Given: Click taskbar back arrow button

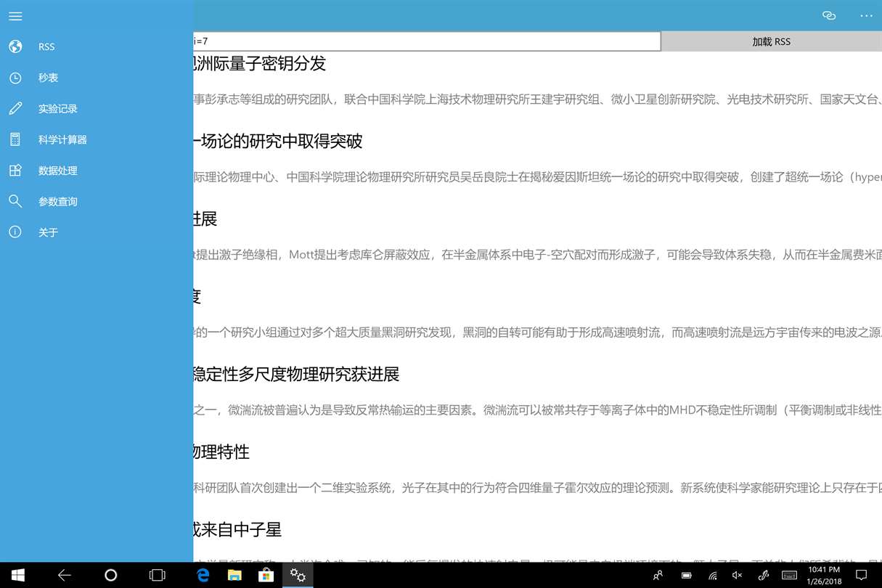Looking at the screenshot, I should pos(65,575).
